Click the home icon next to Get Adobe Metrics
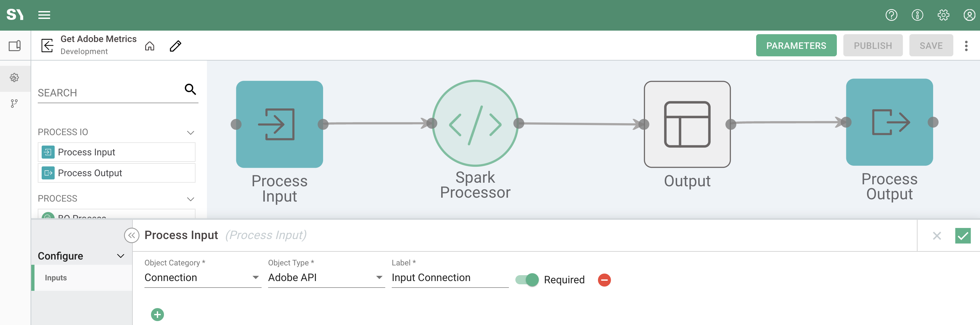This screenshot has width=980, height=325. [x=150, y=46]
